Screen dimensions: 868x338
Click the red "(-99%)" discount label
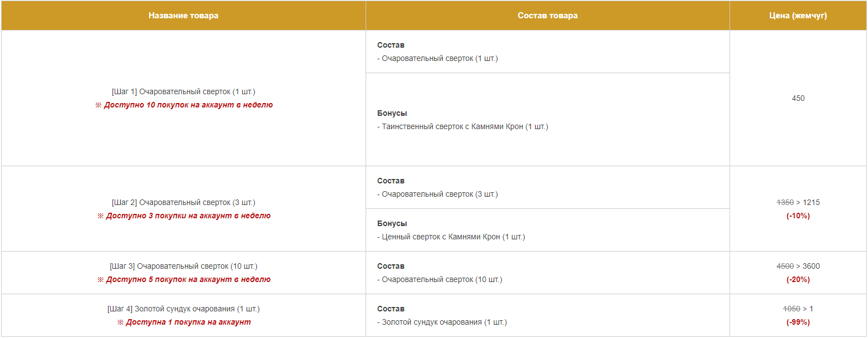[x=798, y=322]
